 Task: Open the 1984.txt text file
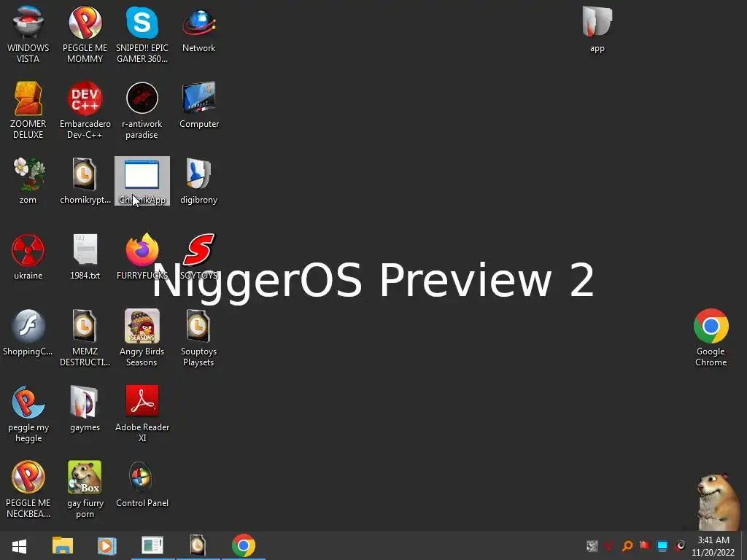(85, 257)
